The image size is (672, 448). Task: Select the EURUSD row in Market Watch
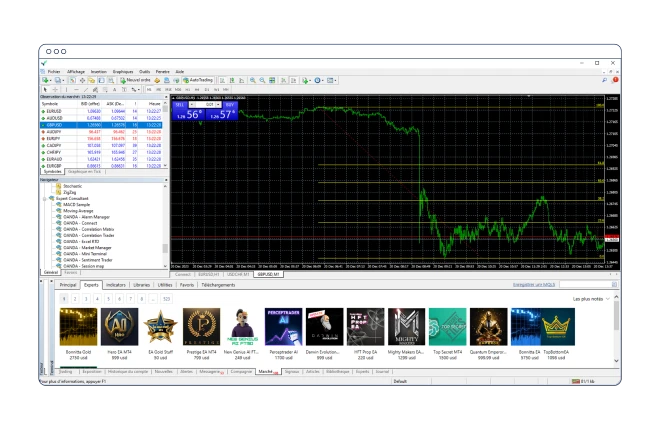point(101,111)
